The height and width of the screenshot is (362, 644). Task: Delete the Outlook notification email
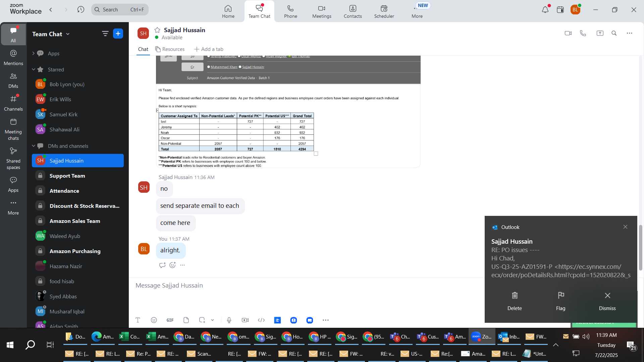pyautogui.click(x=515, y=301)
